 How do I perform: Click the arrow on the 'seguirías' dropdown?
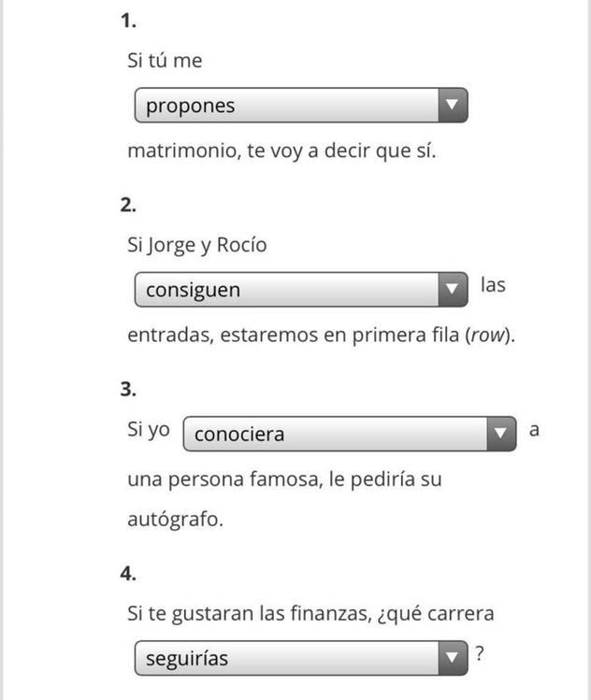(x=453, y=658)
